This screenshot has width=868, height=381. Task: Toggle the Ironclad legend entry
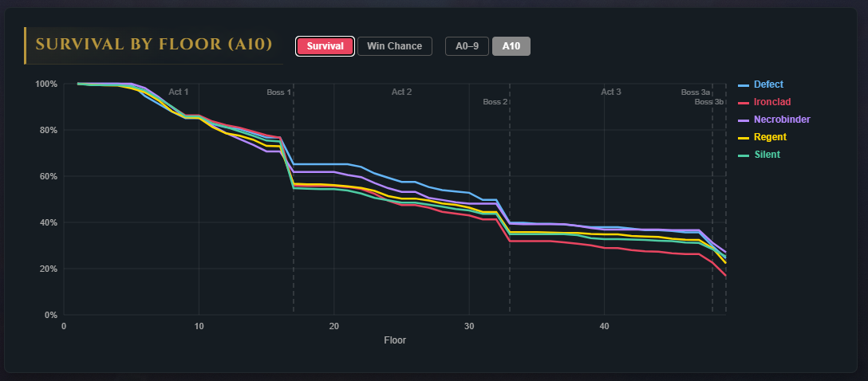[765, 102]
